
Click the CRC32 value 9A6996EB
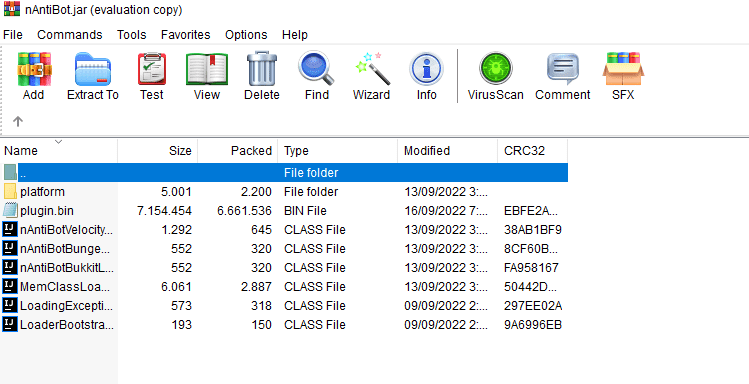(533, 325)
